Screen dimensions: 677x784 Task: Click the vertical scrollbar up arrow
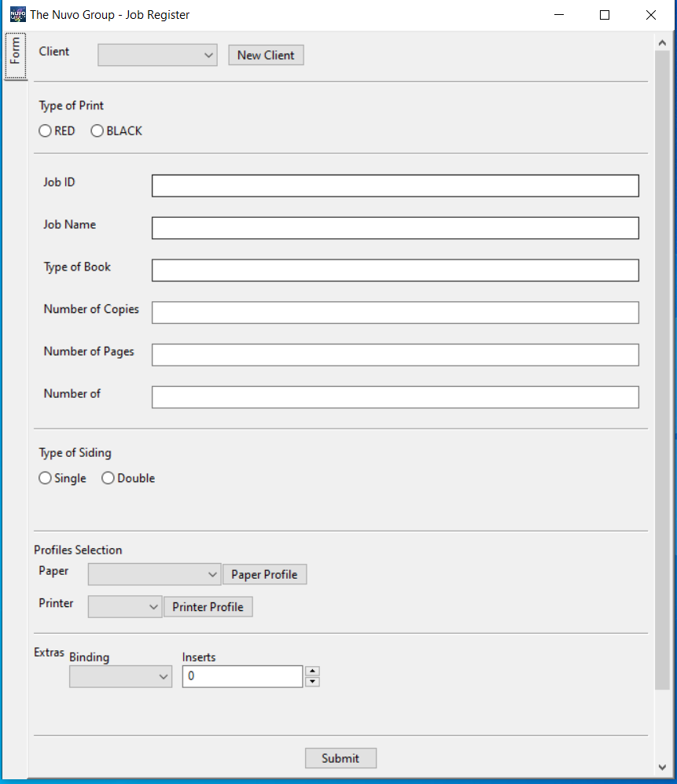click(663, 43)
